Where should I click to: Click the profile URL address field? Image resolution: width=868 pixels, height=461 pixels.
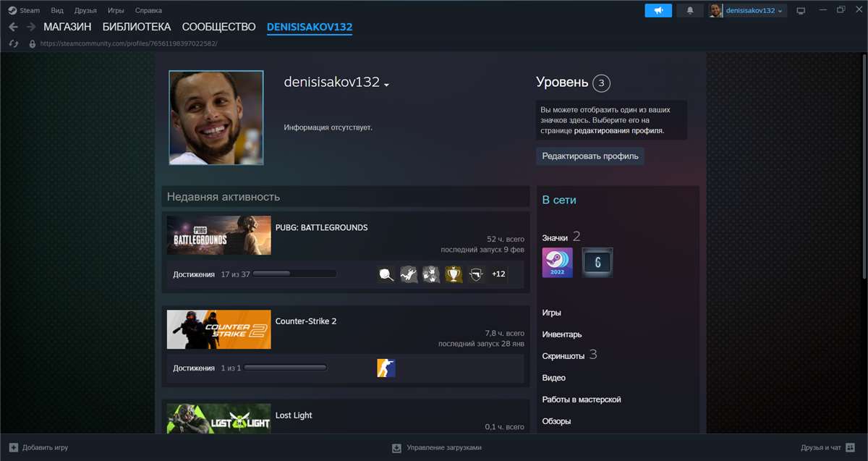pyautogui.click(x=129, y=43)
